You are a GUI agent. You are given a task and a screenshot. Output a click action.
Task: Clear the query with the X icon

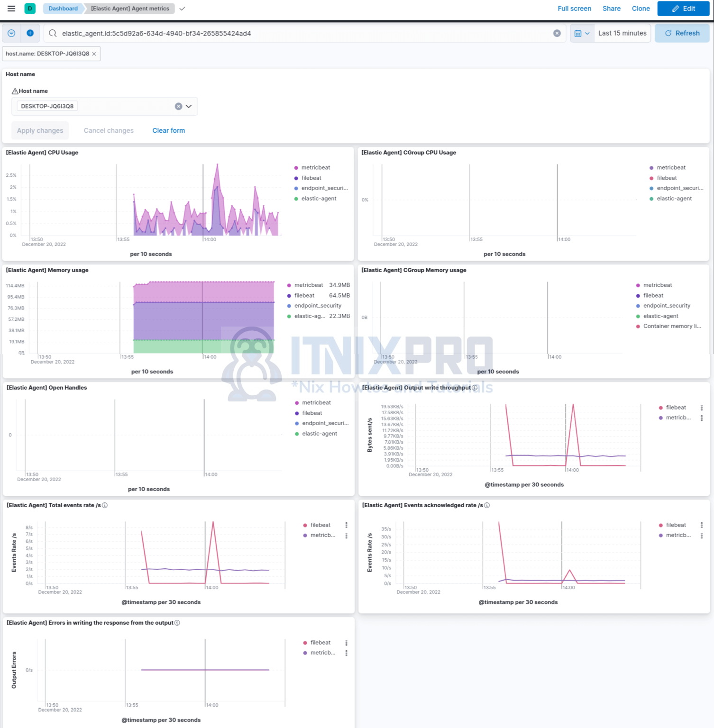(x=557, y=33)
